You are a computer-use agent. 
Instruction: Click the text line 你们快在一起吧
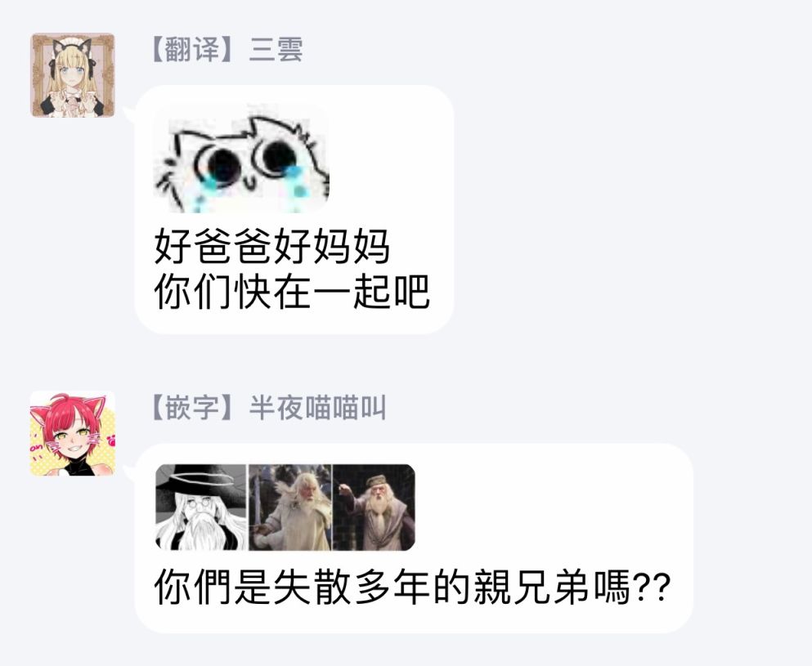click(x=292, y=292)
